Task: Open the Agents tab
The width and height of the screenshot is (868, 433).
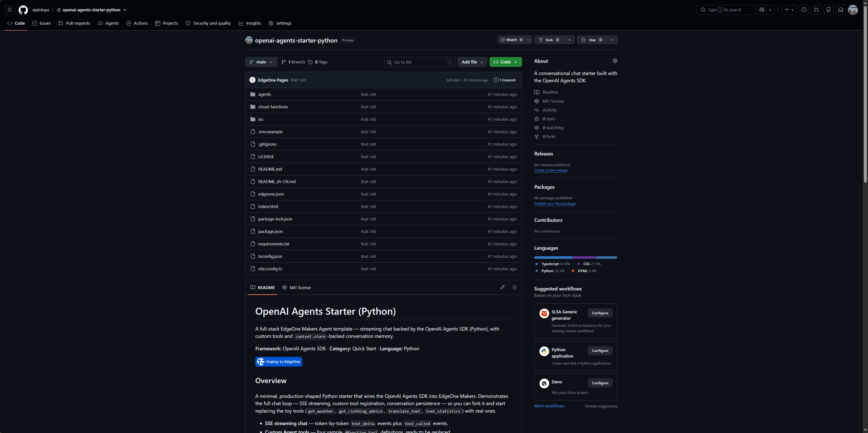Action: (108, 23)
